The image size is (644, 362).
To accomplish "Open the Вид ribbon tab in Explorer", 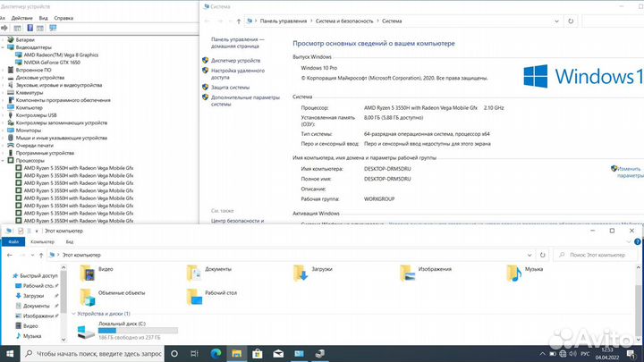I will [70, 241].
